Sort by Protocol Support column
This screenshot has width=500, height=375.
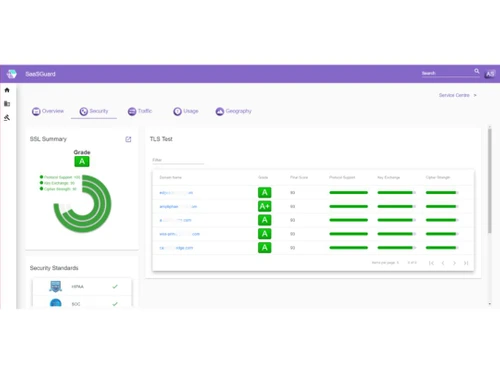pyautogui.click(x=342, y=177)
